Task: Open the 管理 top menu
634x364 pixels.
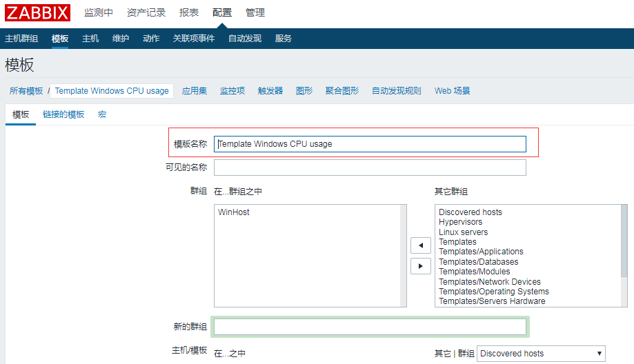Action: point(255,12)
